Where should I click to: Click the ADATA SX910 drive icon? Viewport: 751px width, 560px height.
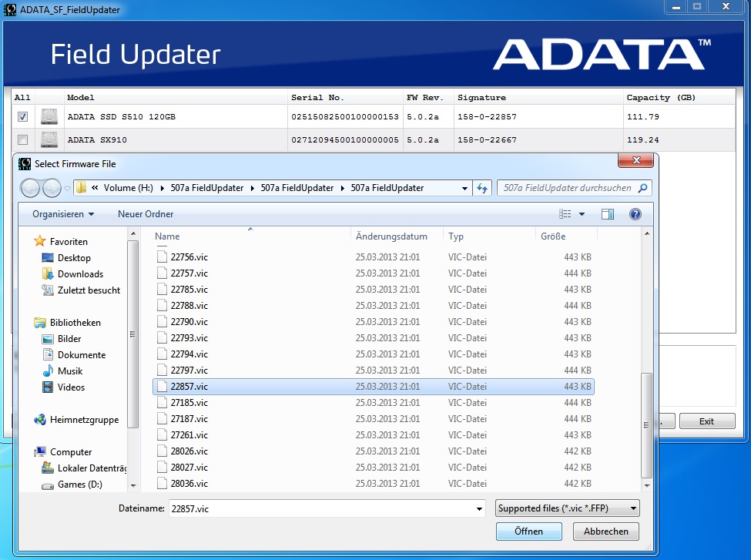coord(49,140)
